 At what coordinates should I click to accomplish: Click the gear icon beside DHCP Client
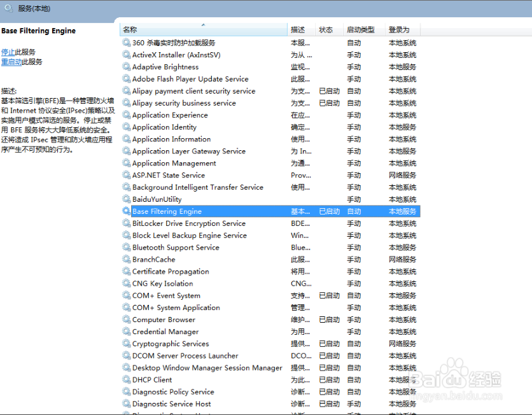pyautogui.click(x=125, y=379)
